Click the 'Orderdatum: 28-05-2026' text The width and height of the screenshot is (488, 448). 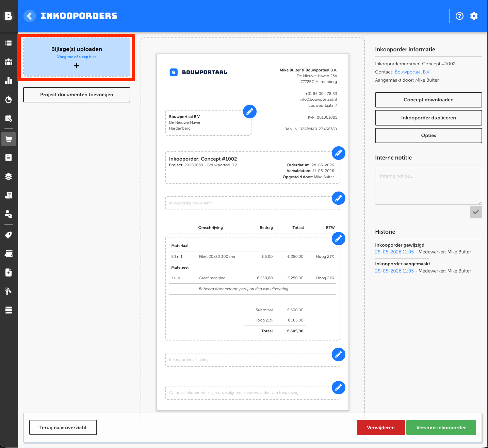tap(310, 165)
